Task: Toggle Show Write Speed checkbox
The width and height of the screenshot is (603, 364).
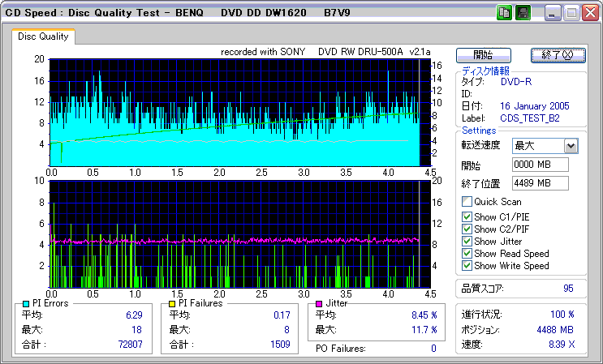Action: [467, 266]
